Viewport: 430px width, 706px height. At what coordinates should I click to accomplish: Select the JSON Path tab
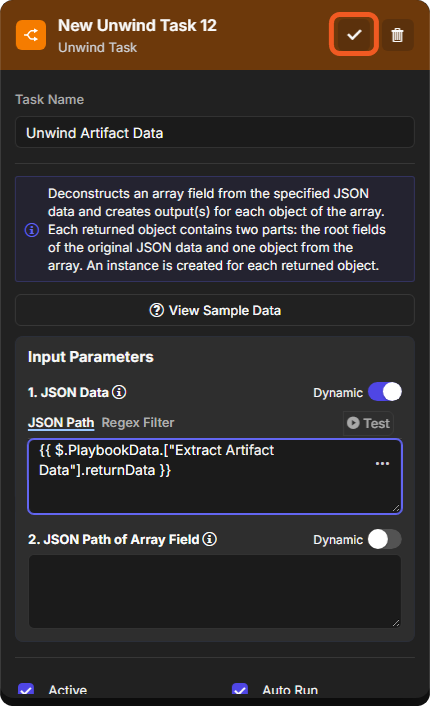point(61,423)
